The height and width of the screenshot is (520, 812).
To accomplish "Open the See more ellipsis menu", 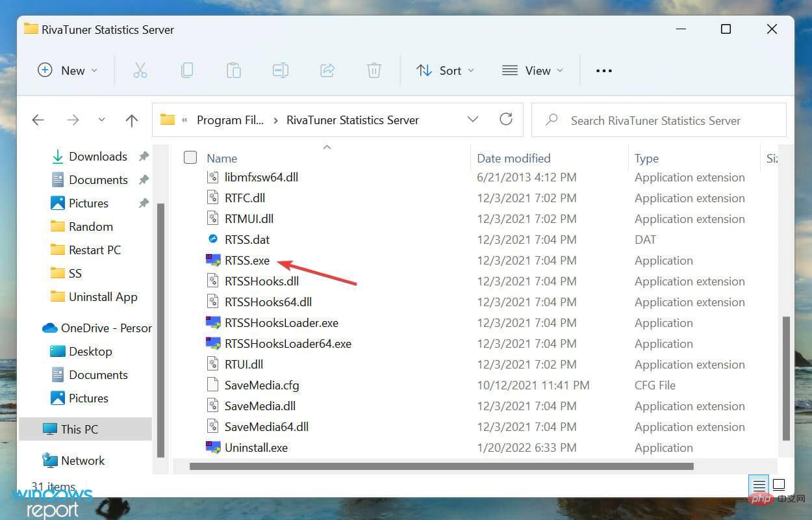I will tap(603, 70).
